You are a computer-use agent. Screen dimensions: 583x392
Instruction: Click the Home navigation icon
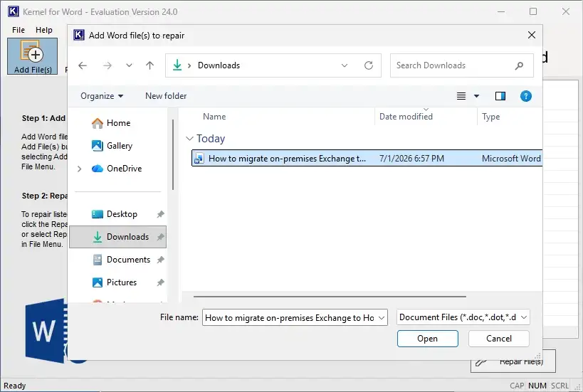[98, 123]
